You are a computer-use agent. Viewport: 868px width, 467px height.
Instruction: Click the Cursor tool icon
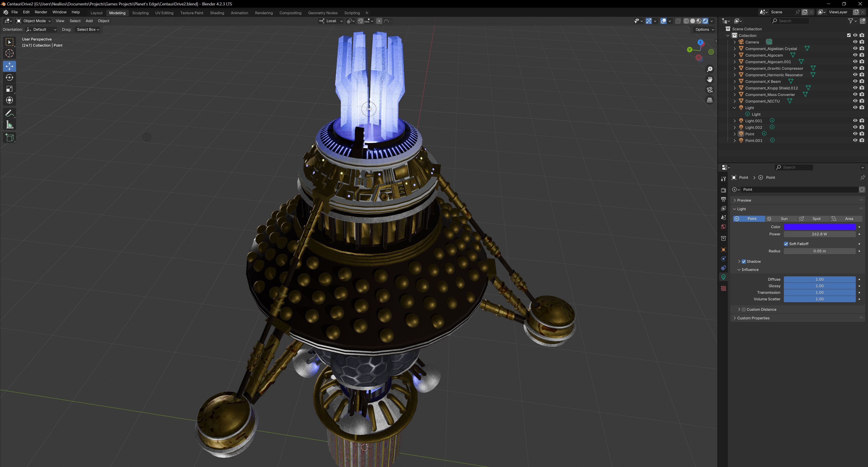coord(9,53)
